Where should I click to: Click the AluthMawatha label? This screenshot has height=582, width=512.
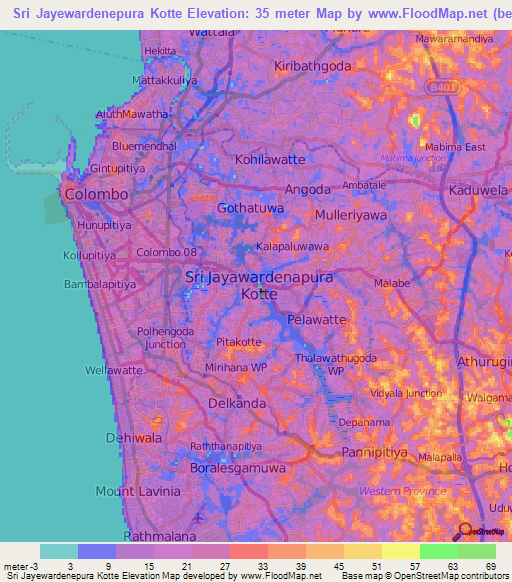[x=132, y=114]
